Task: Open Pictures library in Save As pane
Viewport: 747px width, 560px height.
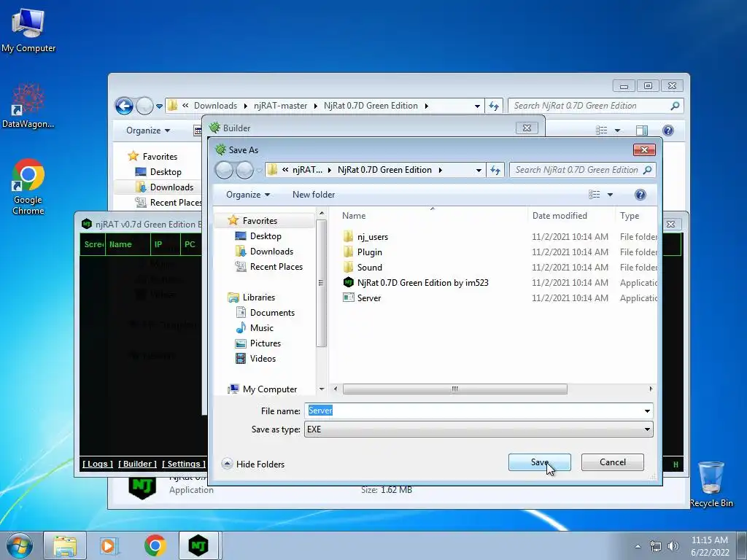Action: point(266,343)
